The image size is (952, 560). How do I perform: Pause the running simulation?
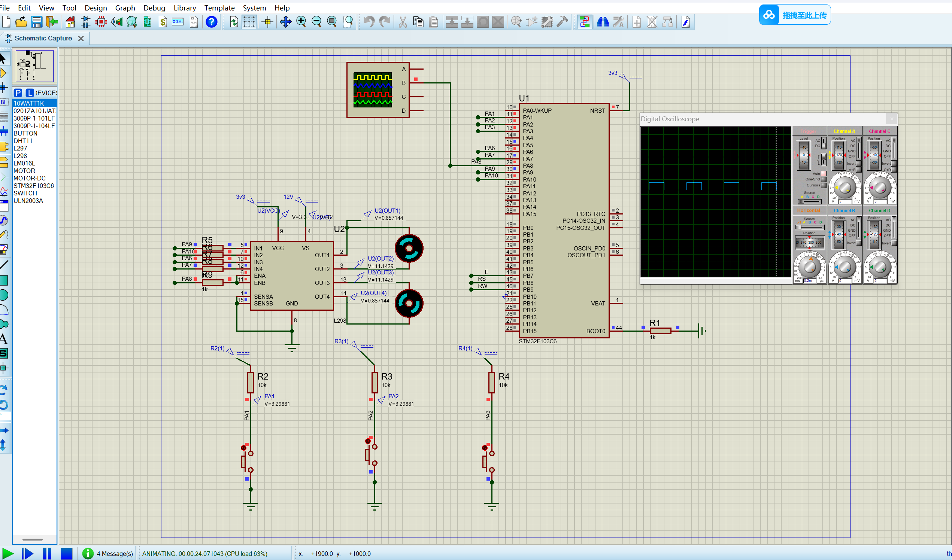click(47, 554)
